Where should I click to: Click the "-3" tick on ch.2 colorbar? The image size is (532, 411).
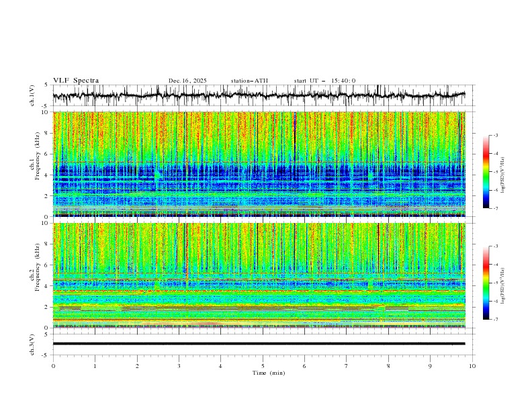click(x=496, y=246)
